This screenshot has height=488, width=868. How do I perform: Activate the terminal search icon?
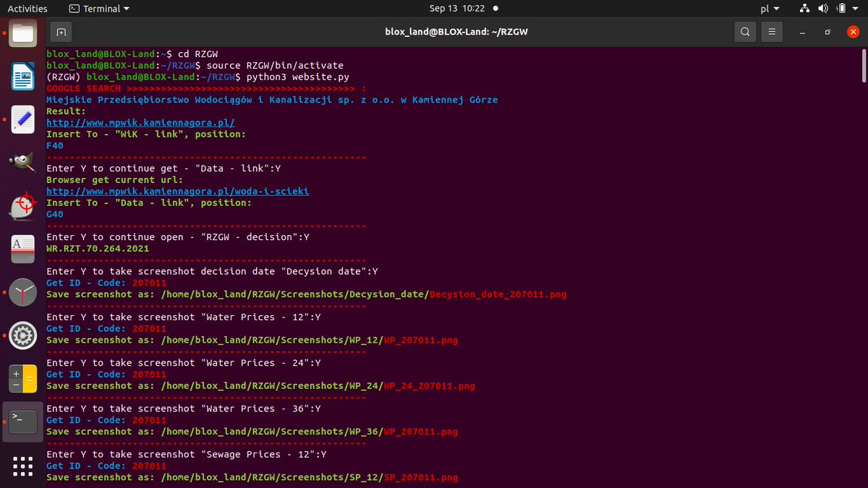pos(744,32)
